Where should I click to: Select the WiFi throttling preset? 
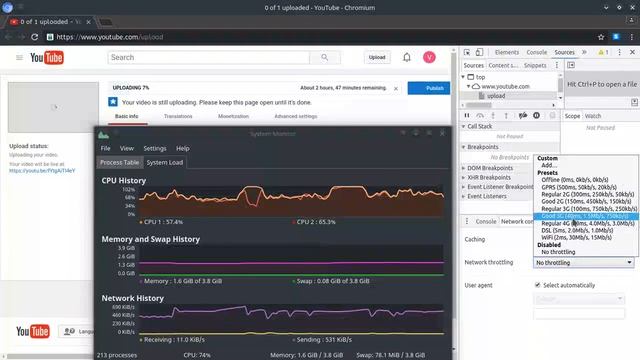(586, 238)
